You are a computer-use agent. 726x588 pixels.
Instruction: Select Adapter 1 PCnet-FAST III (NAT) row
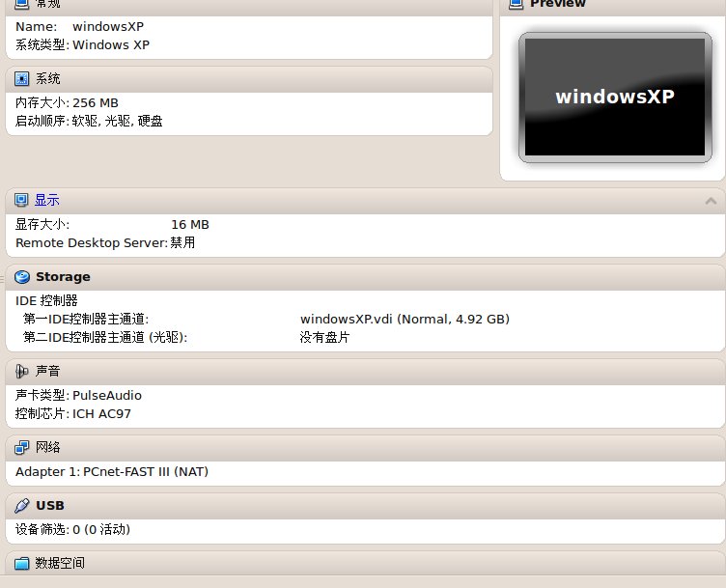(x=112, y=472)
